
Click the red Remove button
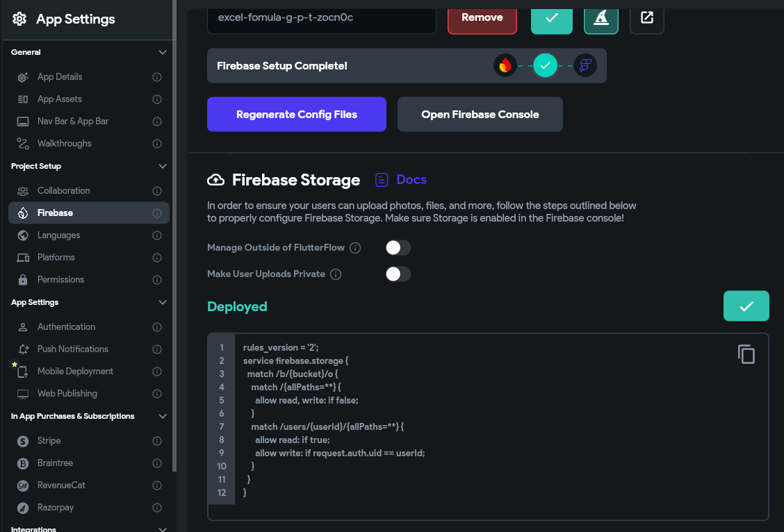[482, 18]
